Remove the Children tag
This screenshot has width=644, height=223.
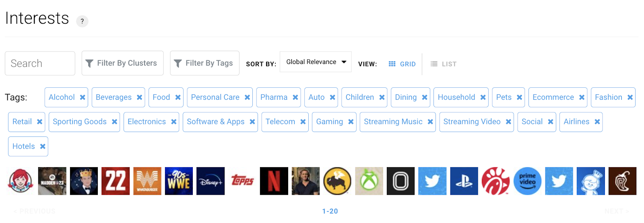pyautogui.click(x=382, y=97)
